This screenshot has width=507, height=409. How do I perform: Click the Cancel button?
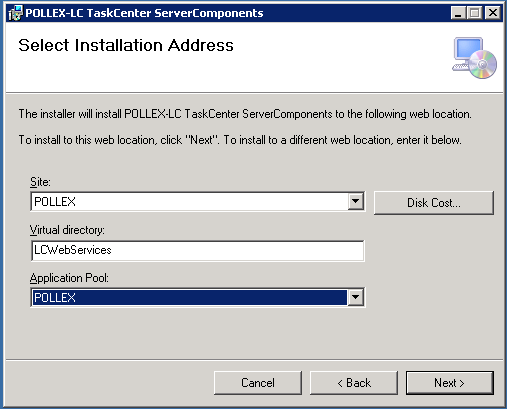(x=258, y=383)
